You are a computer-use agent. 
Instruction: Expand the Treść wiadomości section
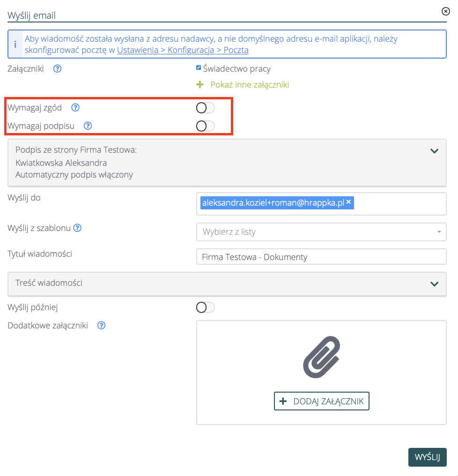pos(434,283)
